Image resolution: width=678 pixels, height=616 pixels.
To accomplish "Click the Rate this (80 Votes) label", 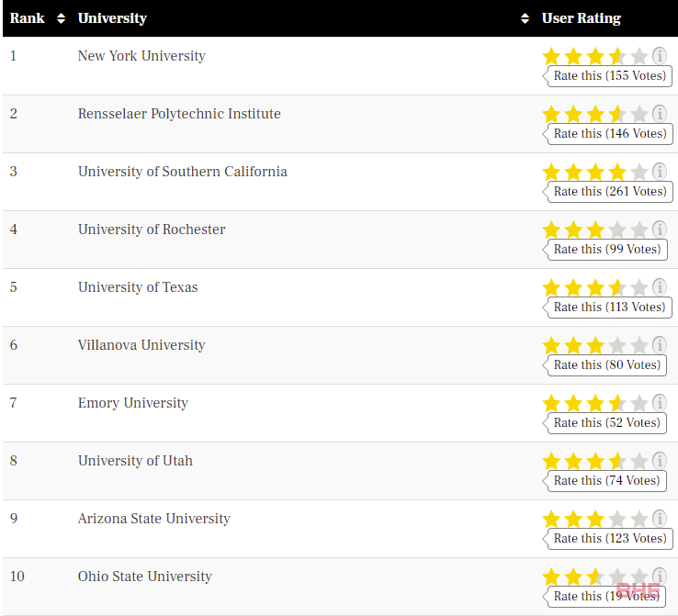I will pos(606,364).
